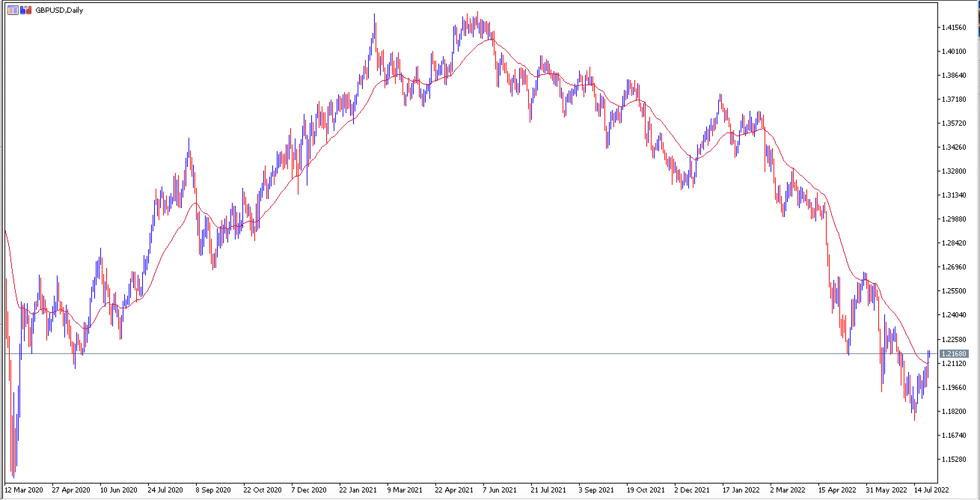Click the 7 Jun 2021 date label
The height and width of the screenshot is (500, 980).
pyautogui.click(x=500, y=491)
